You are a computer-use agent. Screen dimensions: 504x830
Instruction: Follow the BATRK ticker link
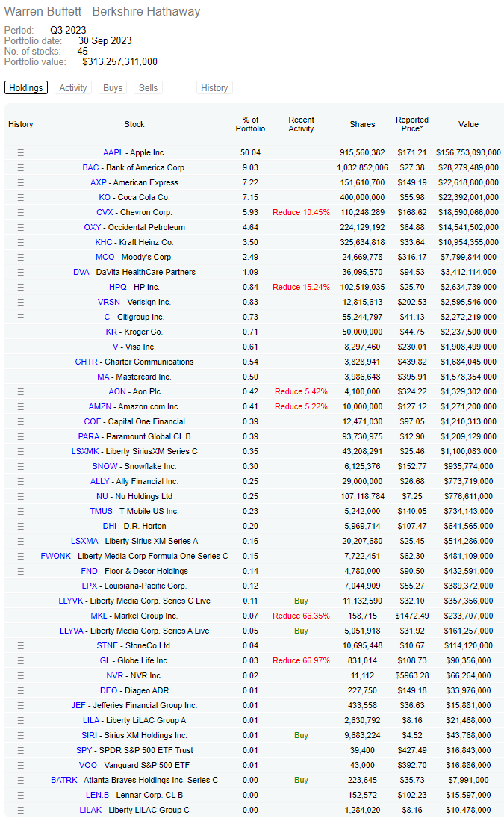pyautogui.click(x=64, y=780)
